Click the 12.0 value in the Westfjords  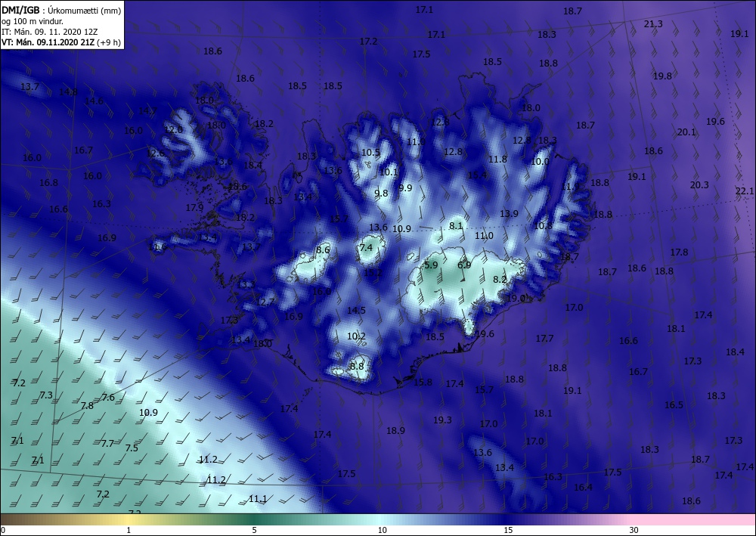173,130
